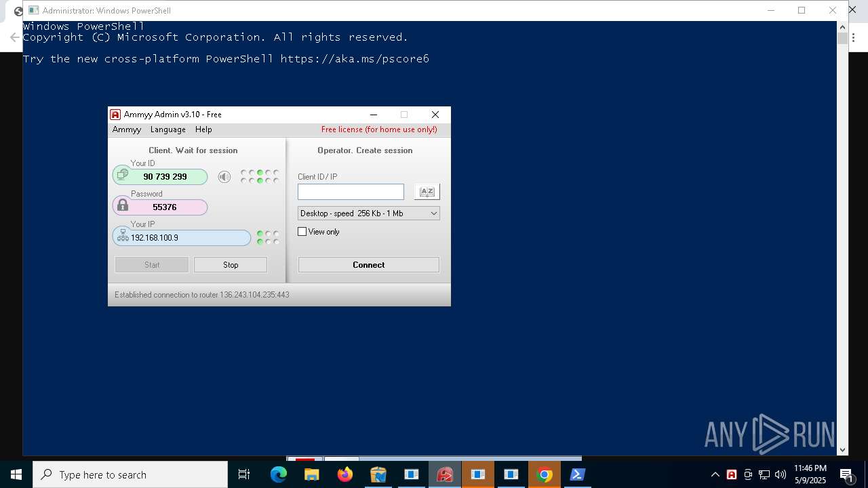Image resolution: width=868 pixels, height=488 pixels.
Task: Click the Client ID/IP input box
Action: 351,192
